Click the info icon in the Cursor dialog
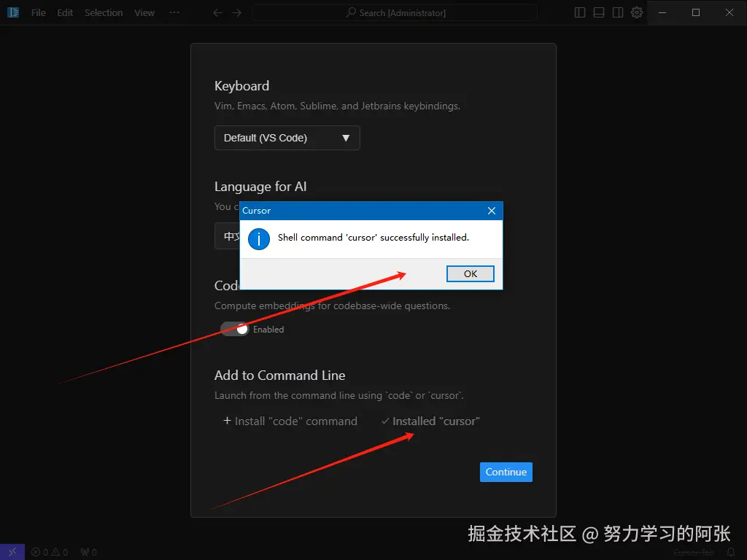Image resolution: width=747 pixels, height=560 pixels. point(259,239)
